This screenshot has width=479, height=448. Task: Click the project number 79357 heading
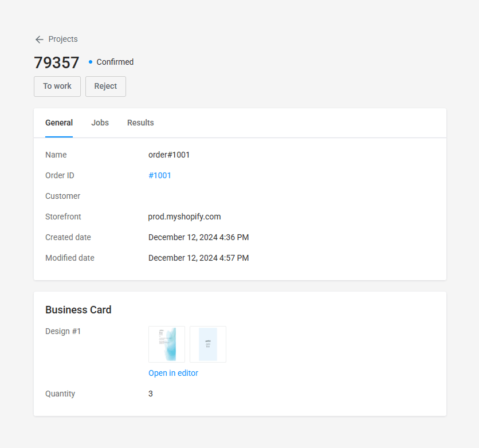coord(57,62)
